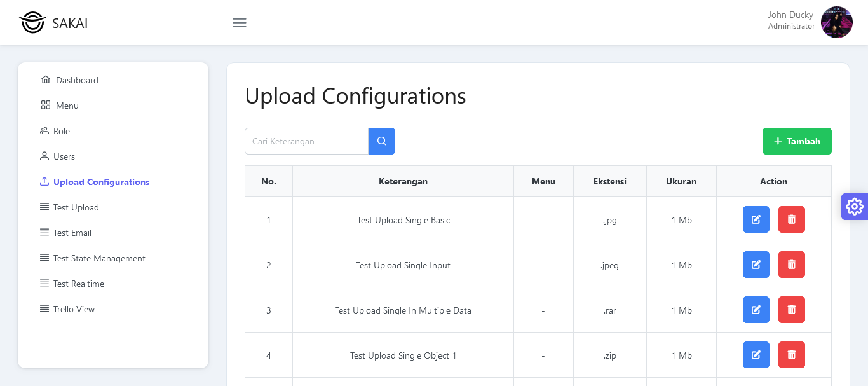
Task: Navigate to Test Email
Action: pos(113,233)
